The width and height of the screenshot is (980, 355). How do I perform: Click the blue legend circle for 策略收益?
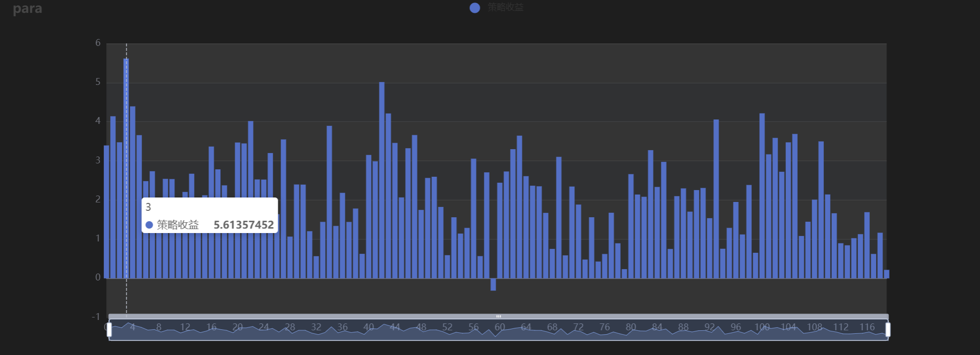coord(474,8)
